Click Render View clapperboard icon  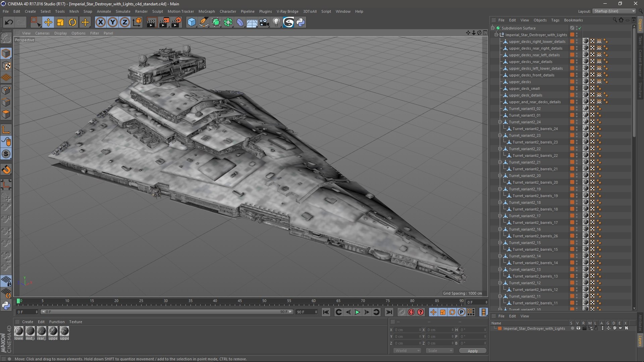(152, 22)
